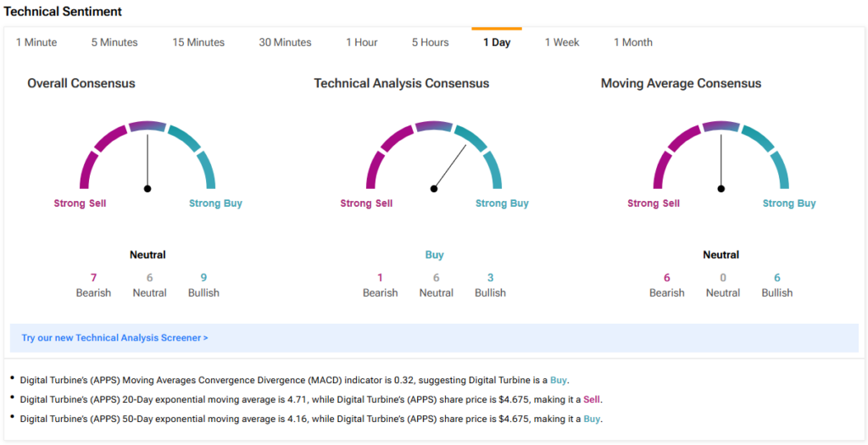This screenshot has width=868, height=445.
Task: Open the 1 Week timeframe tab
Action: click(x=562, y=42)
